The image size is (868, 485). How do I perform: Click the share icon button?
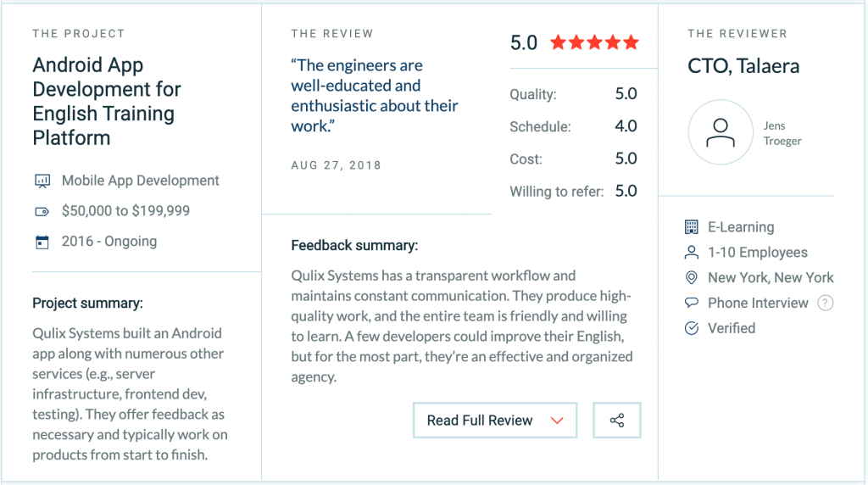click(616, 421)
